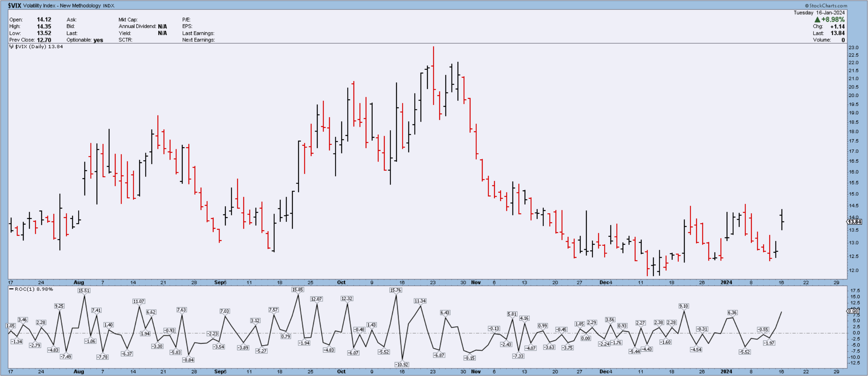Click the Prev Close value 12.70

pyautogui.click(x=44, y=40)
